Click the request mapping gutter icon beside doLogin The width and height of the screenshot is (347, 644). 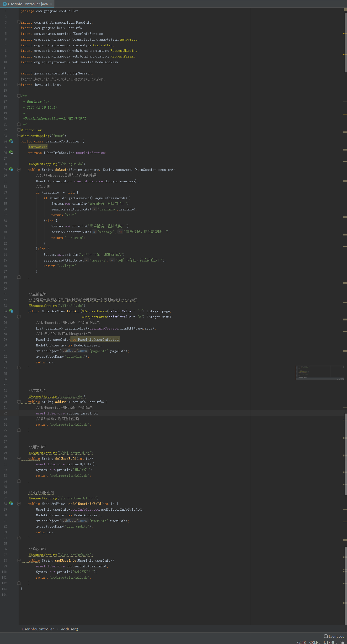11,169
